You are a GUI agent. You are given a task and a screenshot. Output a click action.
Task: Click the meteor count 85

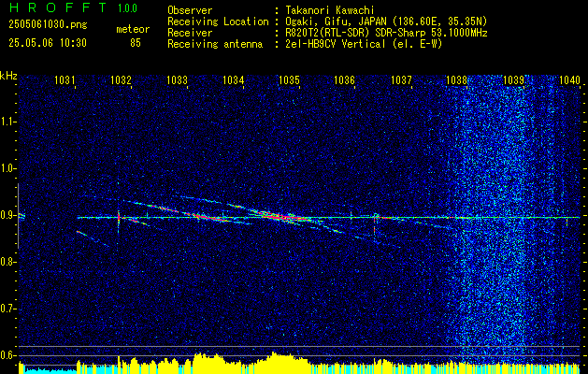pos(136,43)
